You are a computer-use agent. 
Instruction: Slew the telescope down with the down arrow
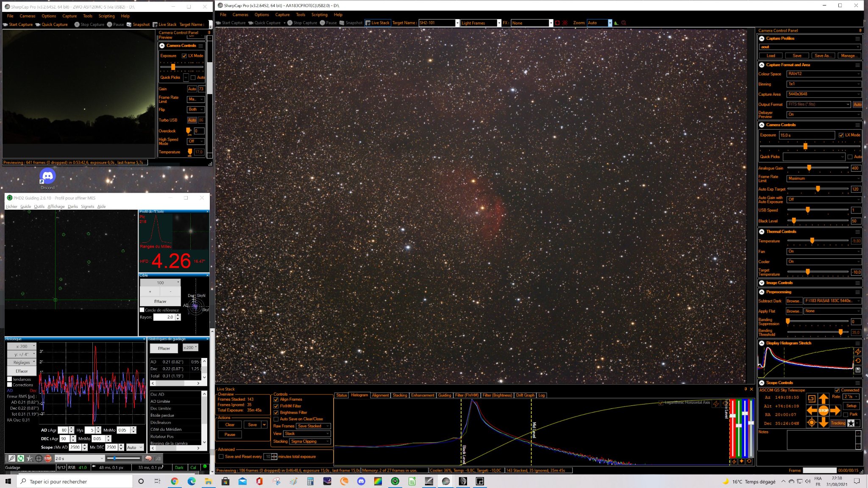[823, 422]
